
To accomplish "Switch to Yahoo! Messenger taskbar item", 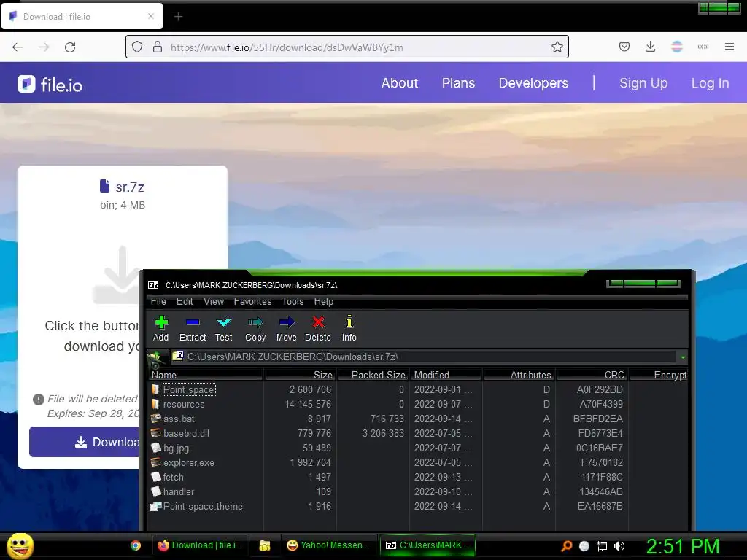I will (x=329, y=545).
